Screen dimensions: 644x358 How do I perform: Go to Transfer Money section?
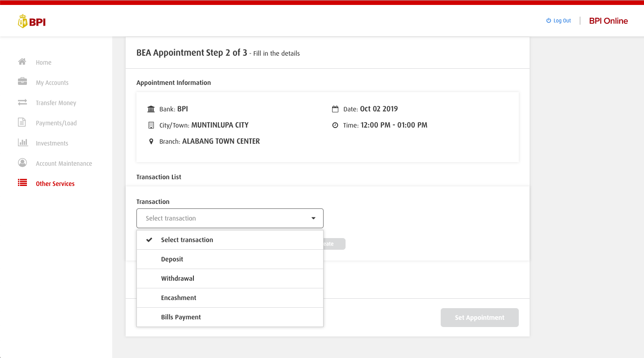[56, 103]
